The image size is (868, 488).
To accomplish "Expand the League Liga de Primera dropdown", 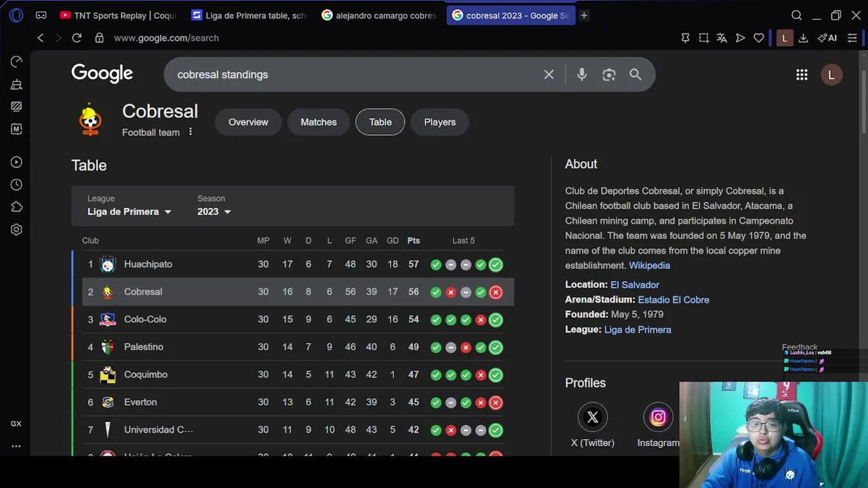I will click(x=130, y=211).
